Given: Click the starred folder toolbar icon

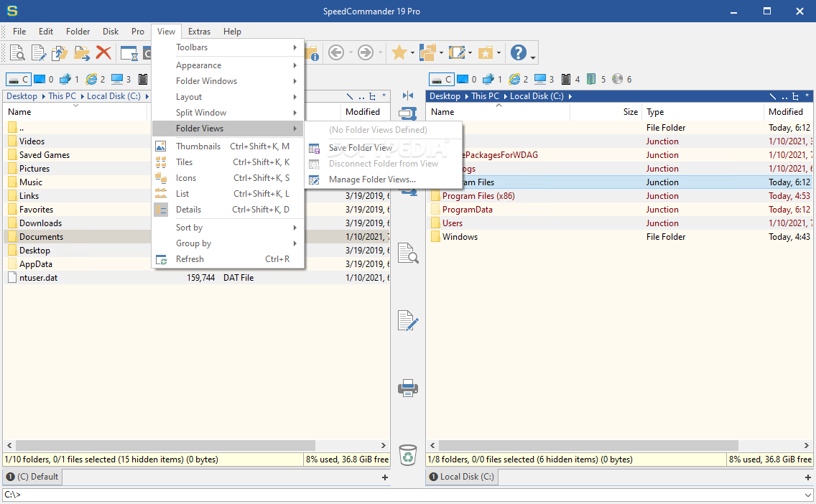Looking at the screenshot, I should point(485,52).
